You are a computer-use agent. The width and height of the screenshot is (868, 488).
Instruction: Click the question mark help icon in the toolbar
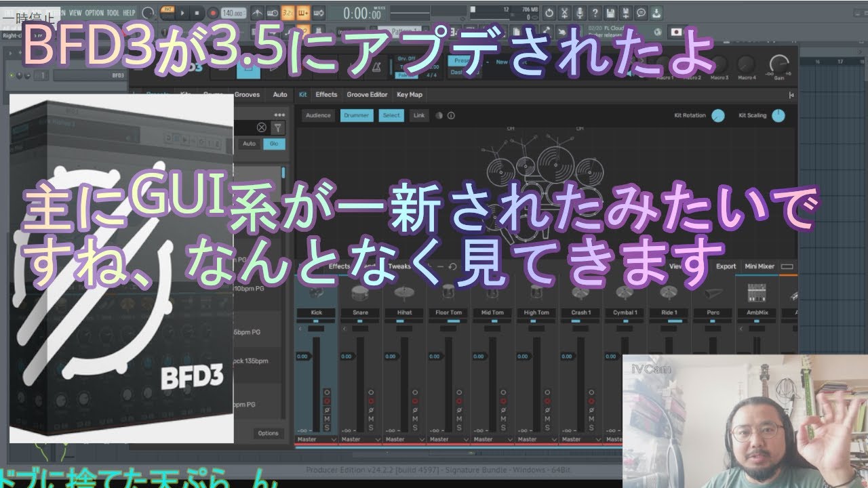(x=595, y=13)
